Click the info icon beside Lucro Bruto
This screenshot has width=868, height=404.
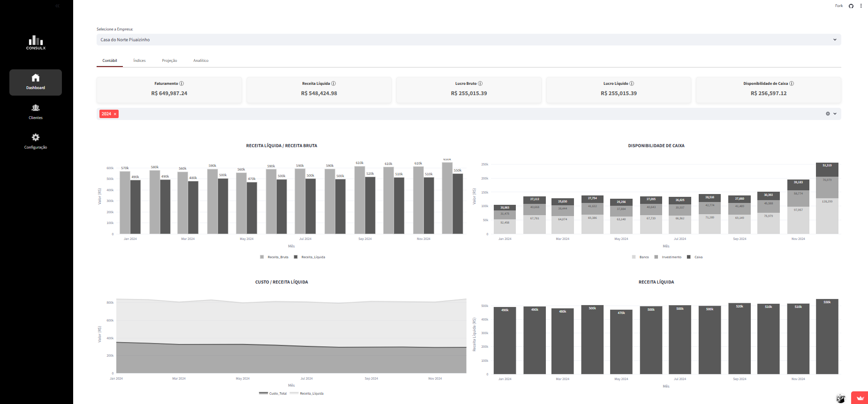click(480, 83)
